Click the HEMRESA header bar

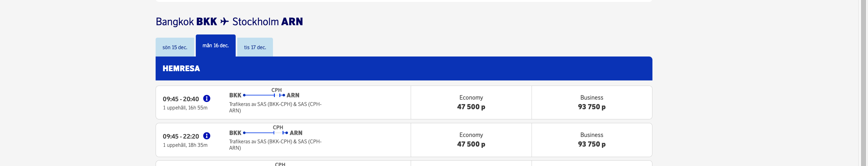403,69
